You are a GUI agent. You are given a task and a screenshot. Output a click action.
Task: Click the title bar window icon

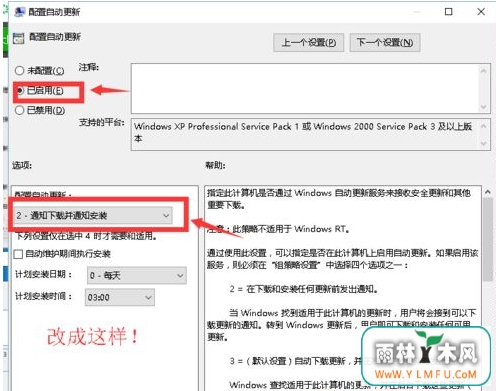click(20, 12)
